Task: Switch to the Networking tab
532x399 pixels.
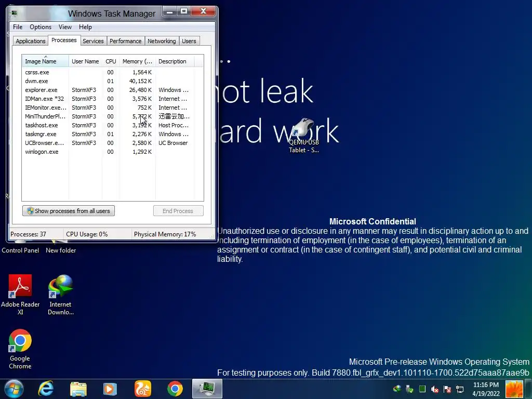Action: [x=162, y=41]
